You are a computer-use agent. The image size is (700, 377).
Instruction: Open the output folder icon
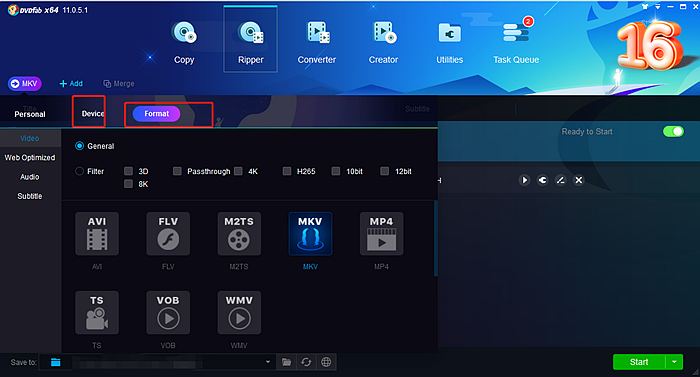point(286,362)
